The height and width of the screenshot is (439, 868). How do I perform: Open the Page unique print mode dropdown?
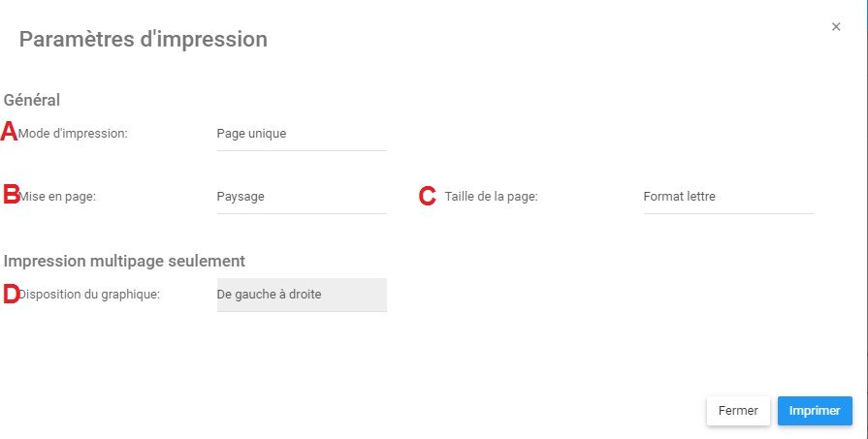coord(301,134)
